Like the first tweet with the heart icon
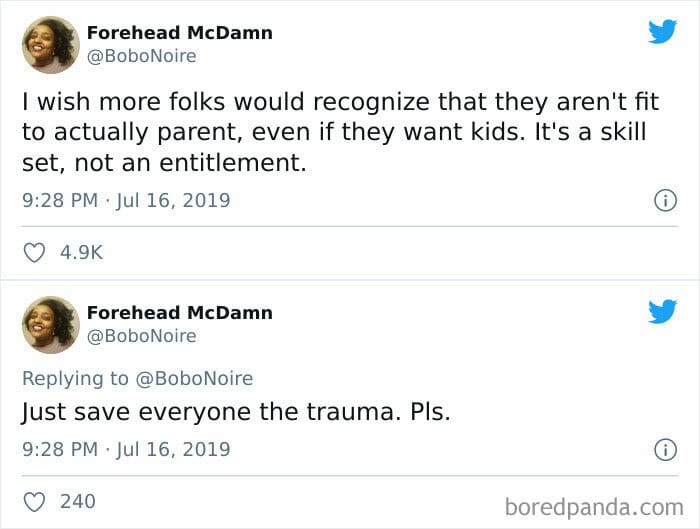Viewport: 700px width, 529px height. [x=34, y=253]
